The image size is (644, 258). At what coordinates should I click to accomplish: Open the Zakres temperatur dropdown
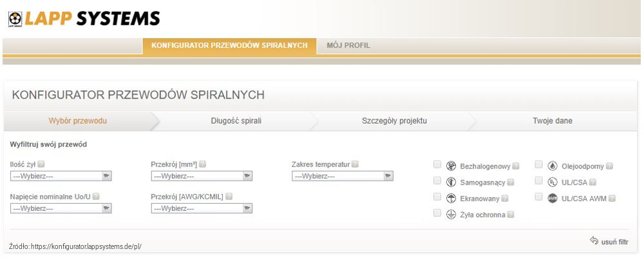pos(342,175)
